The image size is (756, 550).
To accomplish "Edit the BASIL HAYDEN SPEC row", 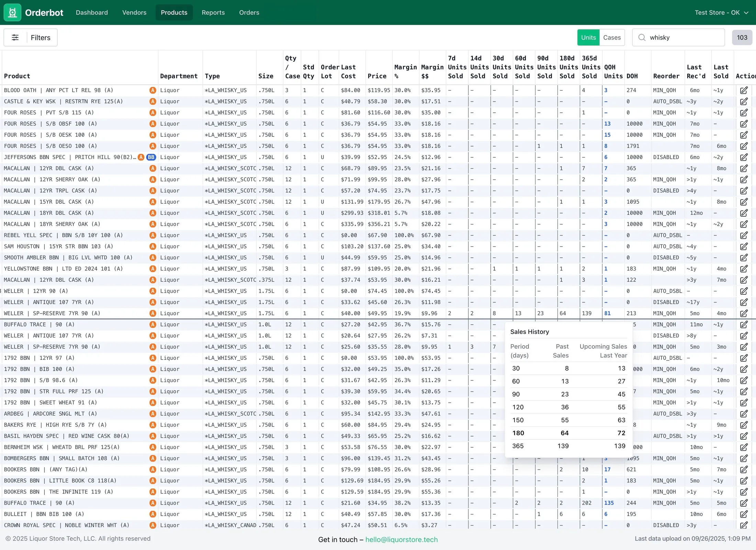I will click(x=744, y=436).
